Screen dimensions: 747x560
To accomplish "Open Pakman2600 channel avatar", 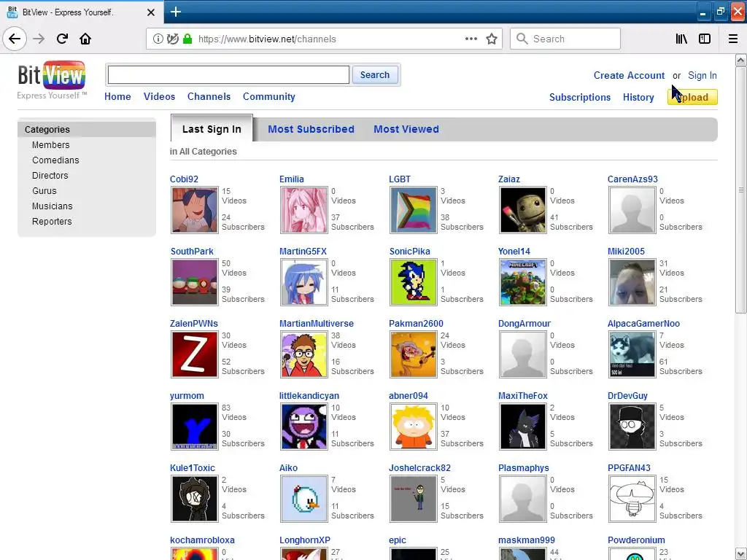I will (x=413, y=354).
